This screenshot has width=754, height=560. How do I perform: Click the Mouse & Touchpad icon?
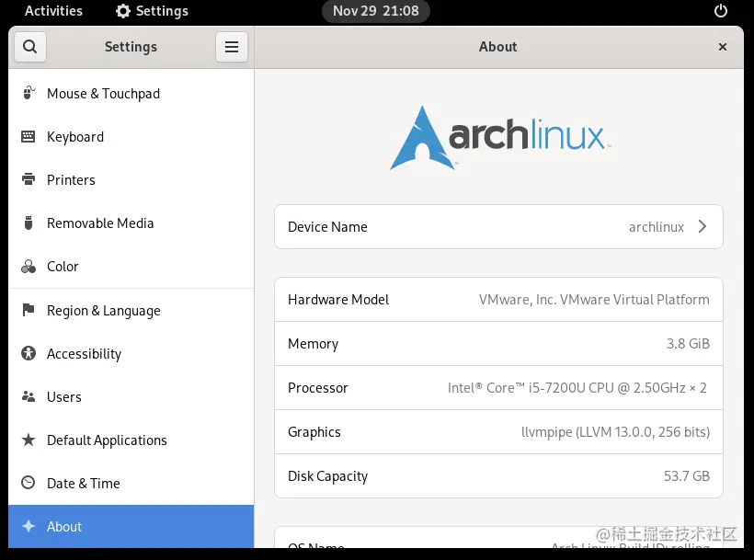tap(29, 93)
